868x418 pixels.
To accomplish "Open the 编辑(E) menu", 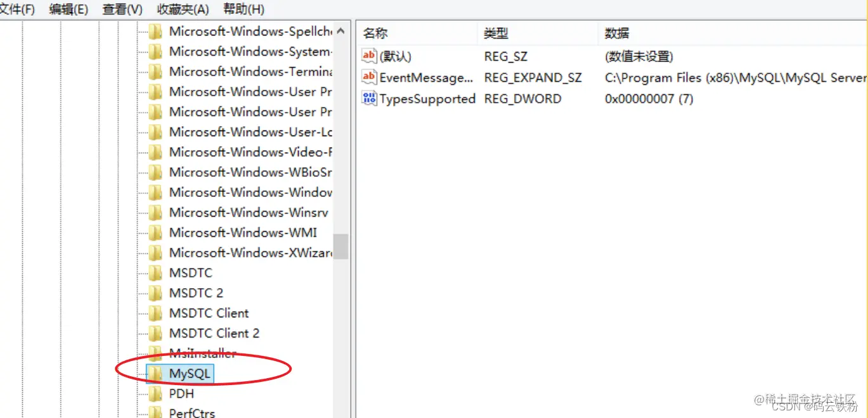I will point(68,9).
